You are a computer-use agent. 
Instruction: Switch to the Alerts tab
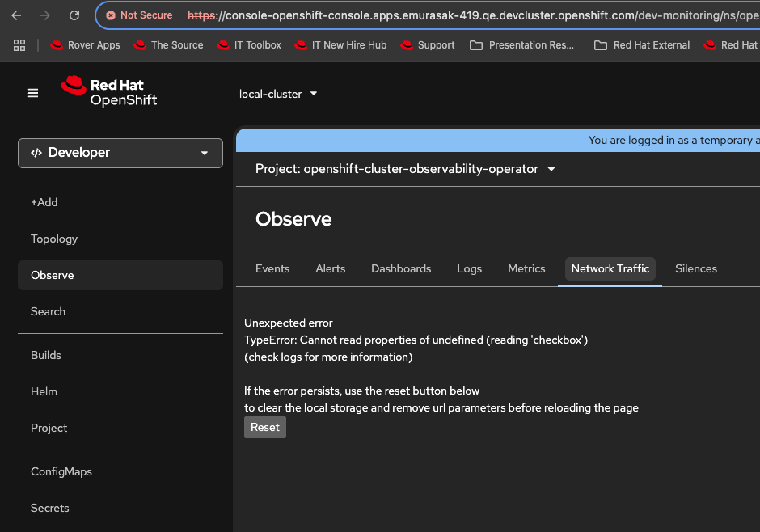point(330,268)
